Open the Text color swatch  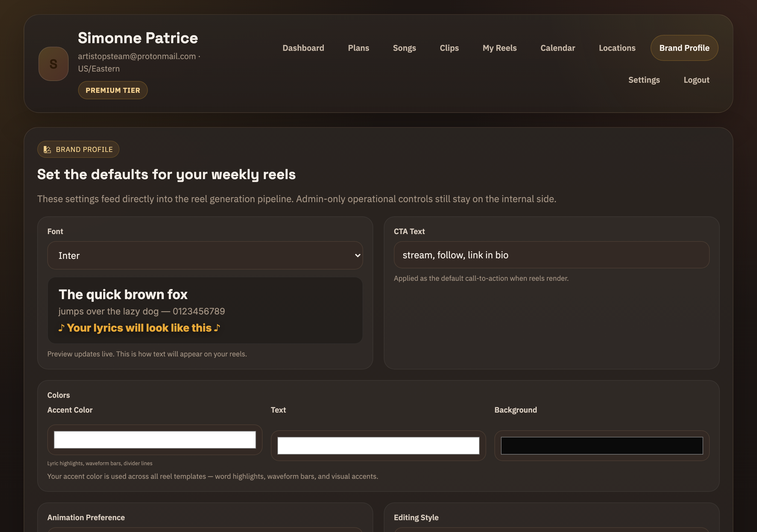pyautogui.click(x=378, y=446)
